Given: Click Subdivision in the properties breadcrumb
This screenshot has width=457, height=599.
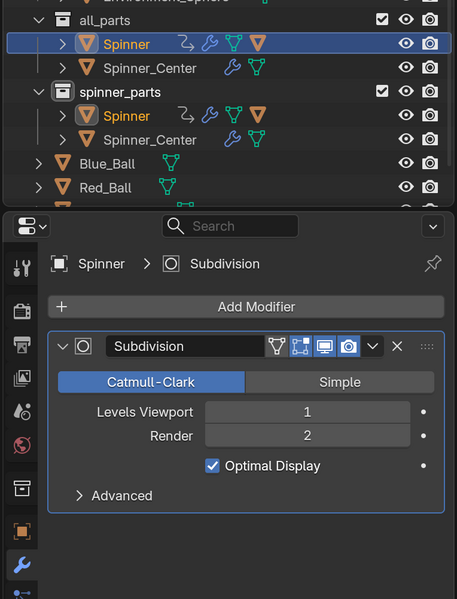Looking at the screenshot, I should [225, 264].
